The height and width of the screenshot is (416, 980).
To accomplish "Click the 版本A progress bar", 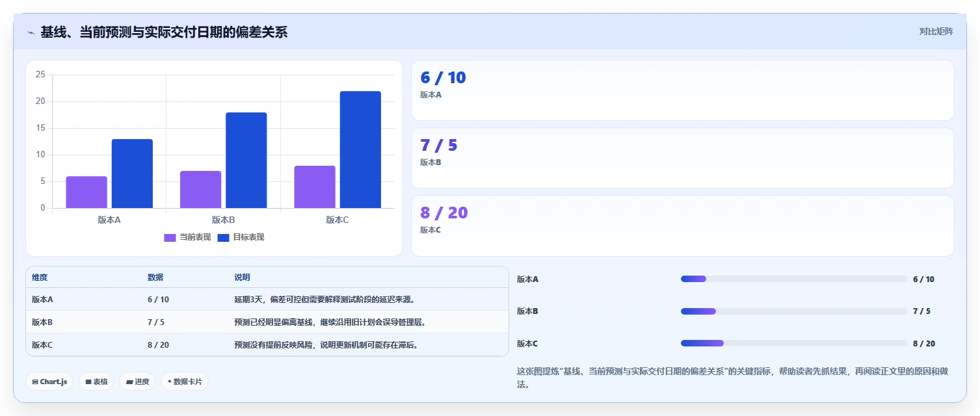I will pos(794,279).
